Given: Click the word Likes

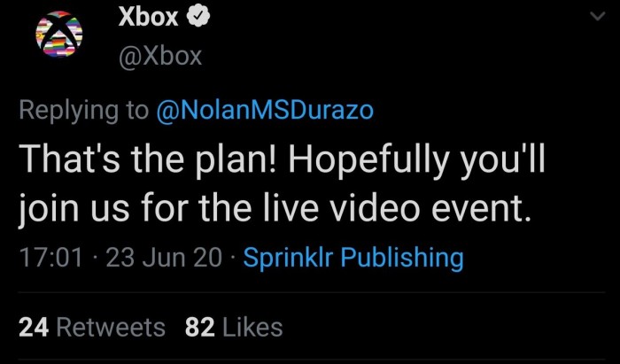Looking at the screenshot, I should pyautogui.click(x=252, y=327).
